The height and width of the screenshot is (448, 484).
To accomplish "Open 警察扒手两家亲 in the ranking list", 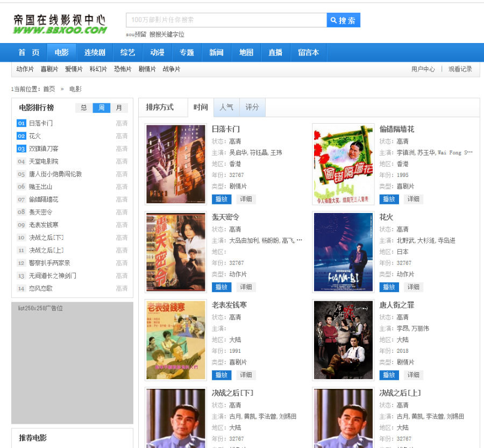I will 49,263.
